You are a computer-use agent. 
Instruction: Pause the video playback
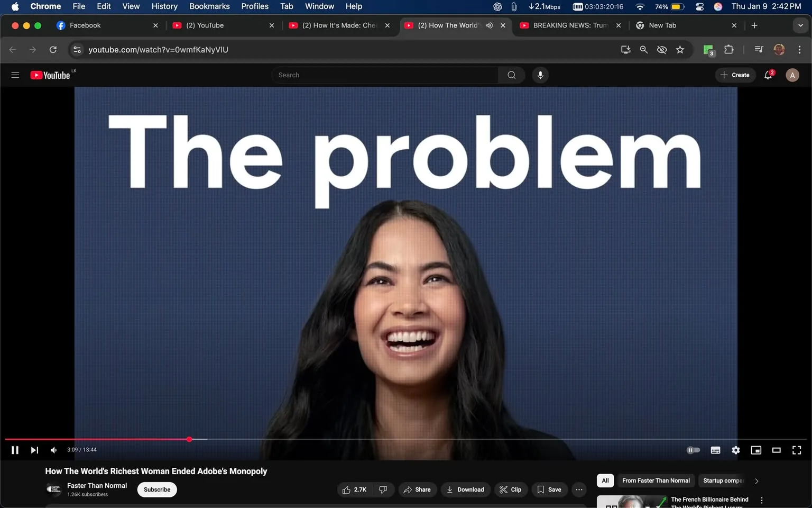click(x=15, y=450)
